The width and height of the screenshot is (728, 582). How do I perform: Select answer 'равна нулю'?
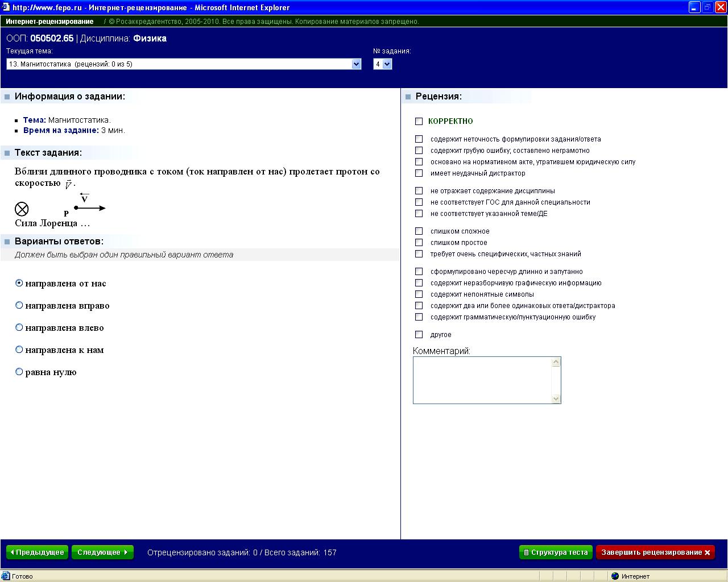coord(19,372)
